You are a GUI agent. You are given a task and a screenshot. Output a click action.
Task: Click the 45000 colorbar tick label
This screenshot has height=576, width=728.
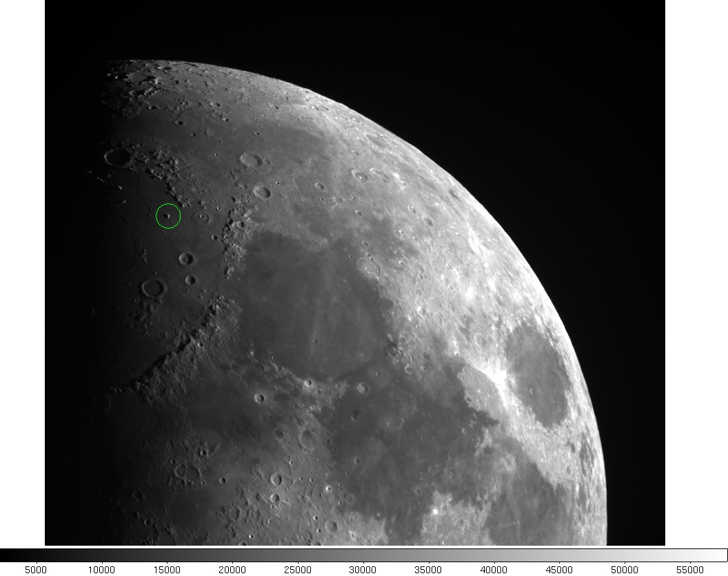click(x=559, y=570)
